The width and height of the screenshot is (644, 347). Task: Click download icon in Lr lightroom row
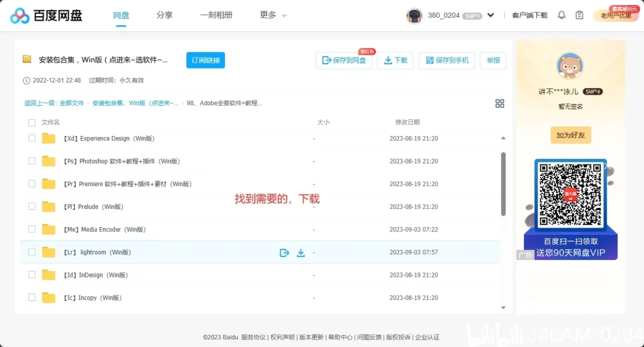click(x=300, y=253)
